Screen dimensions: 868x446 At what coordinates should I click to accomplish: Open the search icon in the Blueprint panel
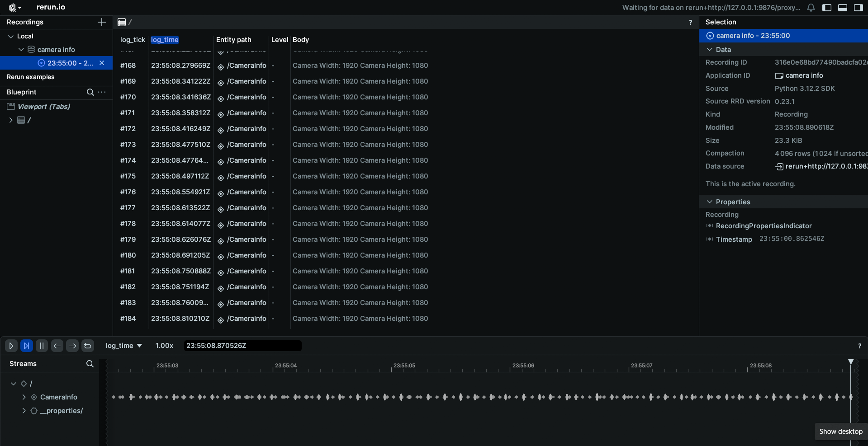click(x=90, y=92)
